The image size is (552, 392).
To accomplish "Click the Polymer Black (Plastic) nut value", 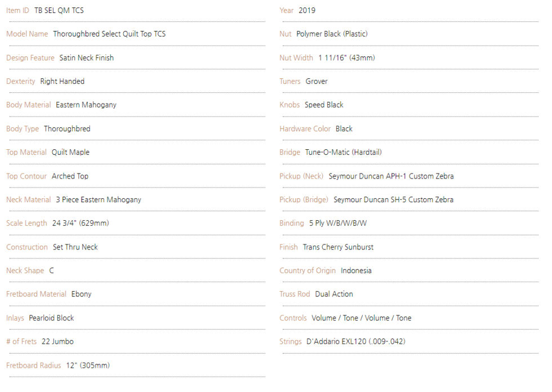I will (x=332, y=34).
